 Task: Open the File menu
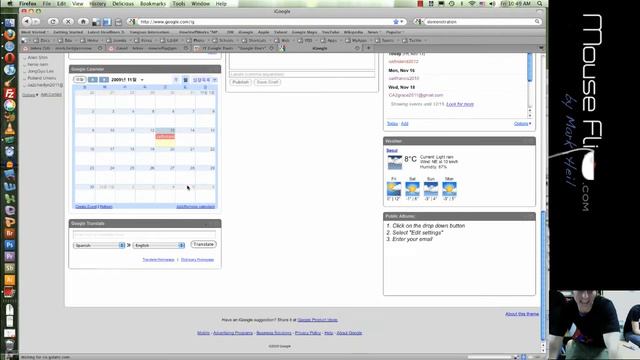pos(47,4)
